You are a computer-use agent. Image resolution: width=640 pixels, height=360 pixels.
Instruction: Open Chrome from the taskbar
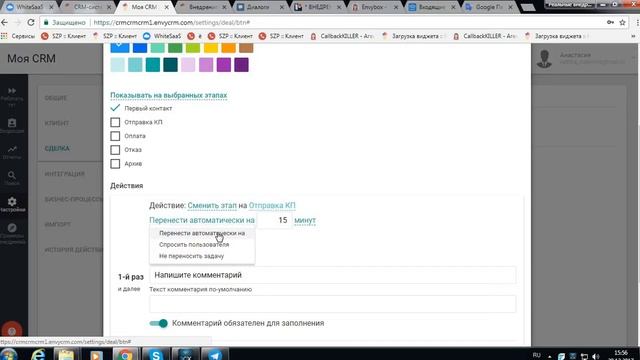(x=125, y=354)
